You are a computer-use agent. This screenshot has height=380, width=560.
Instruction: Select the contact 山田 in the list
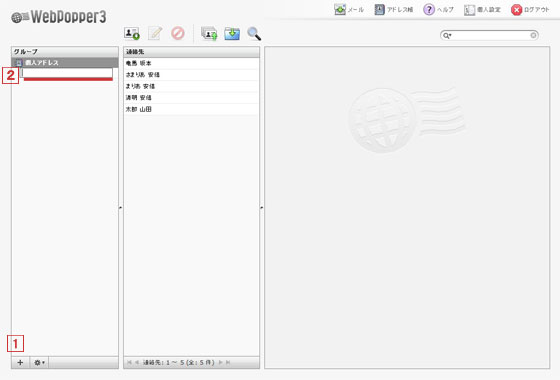(191, 109)
